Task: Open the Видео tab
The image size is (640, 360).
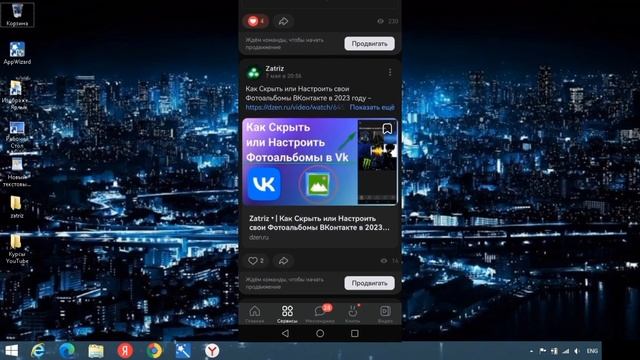Action: coord(385,314)
